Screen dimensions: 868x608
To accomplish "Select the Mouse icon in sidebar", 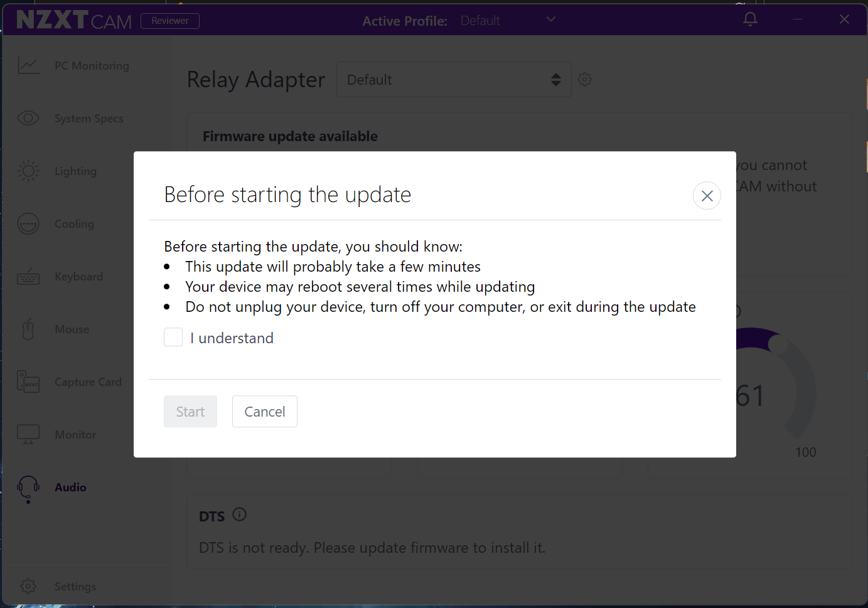I will (x=28, y=329).
